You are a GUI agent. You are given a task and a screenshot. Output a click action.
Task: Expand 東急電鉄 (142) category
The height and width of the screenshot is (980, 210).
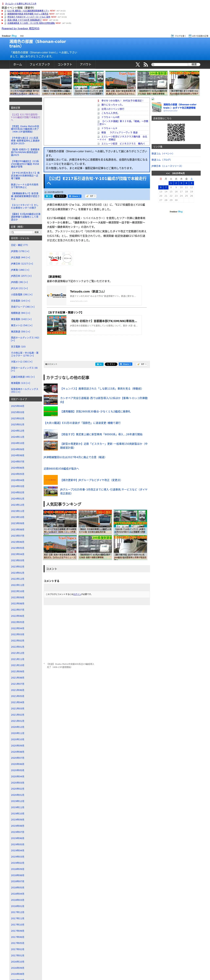click(30, 319)
